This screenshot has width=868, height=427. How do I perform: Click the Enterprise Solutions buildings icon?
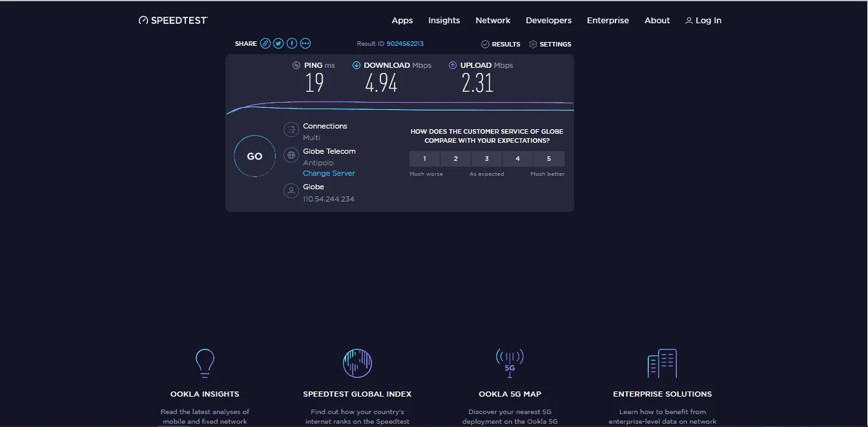[x=662, y=363]
